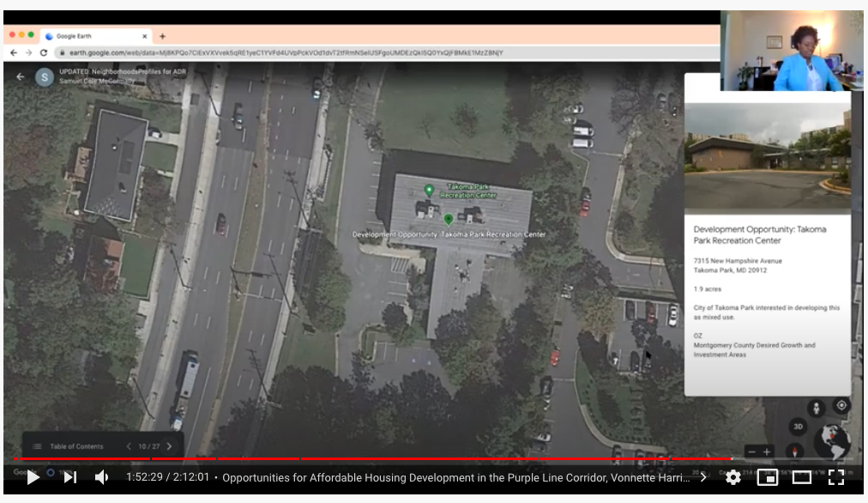The height and width of the screenshot is (503, 868).
Task: Click the 1.9 acres text
Action: pos(708,288)
